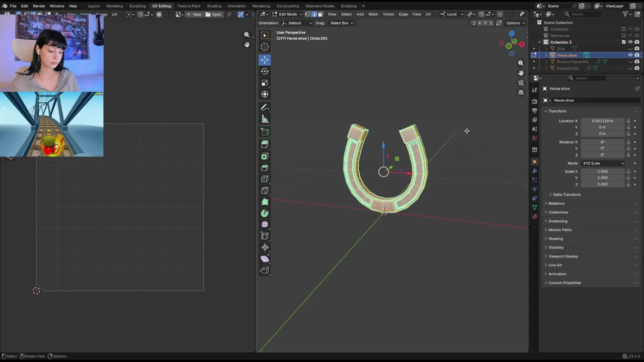Open the Modifiers properties tab wrench icon
Image resolution: width=644 pixels, height=362 pixels.
tap(534, 171)
